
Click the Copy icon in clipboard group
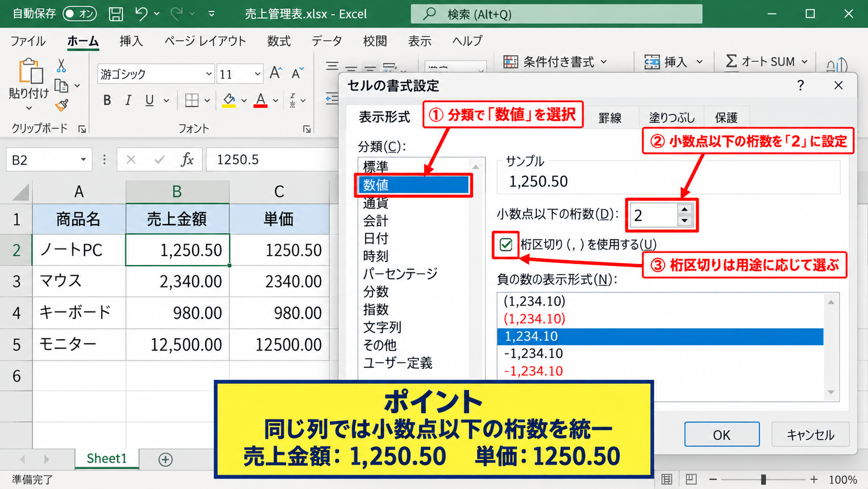[61, 86]
